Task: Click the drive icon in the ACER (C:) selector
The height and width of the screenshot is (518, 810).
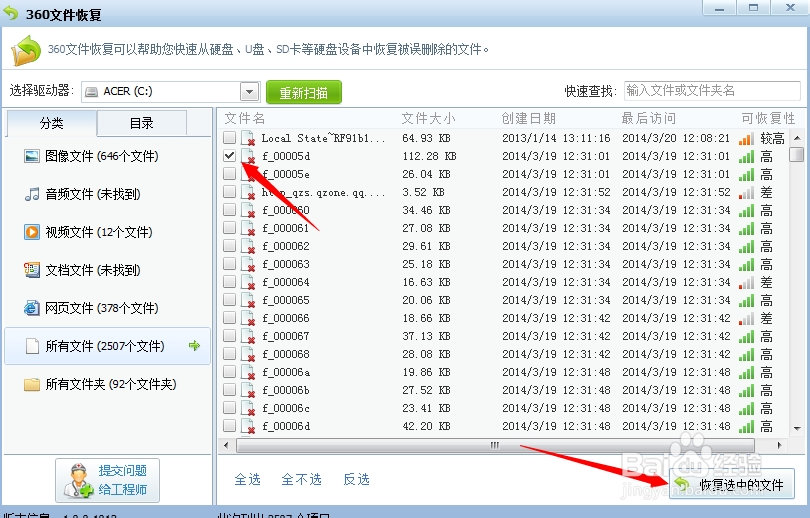Action: (x=91, y=92)
